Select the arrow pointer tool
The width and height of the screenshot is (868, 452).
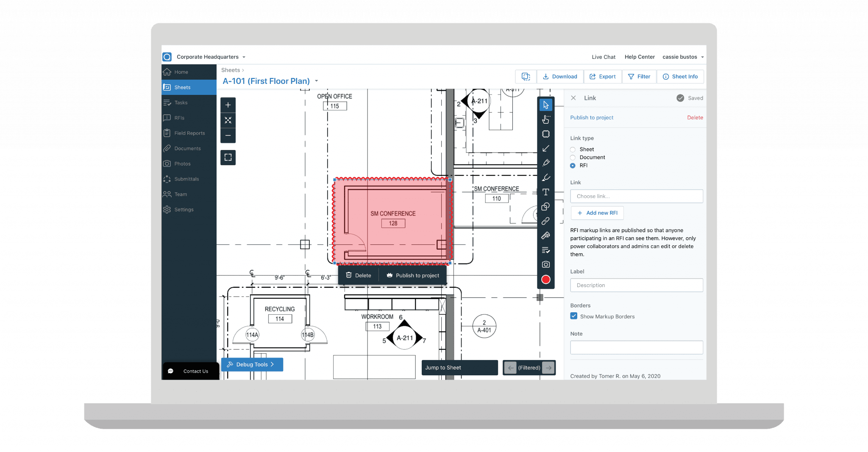546,105
